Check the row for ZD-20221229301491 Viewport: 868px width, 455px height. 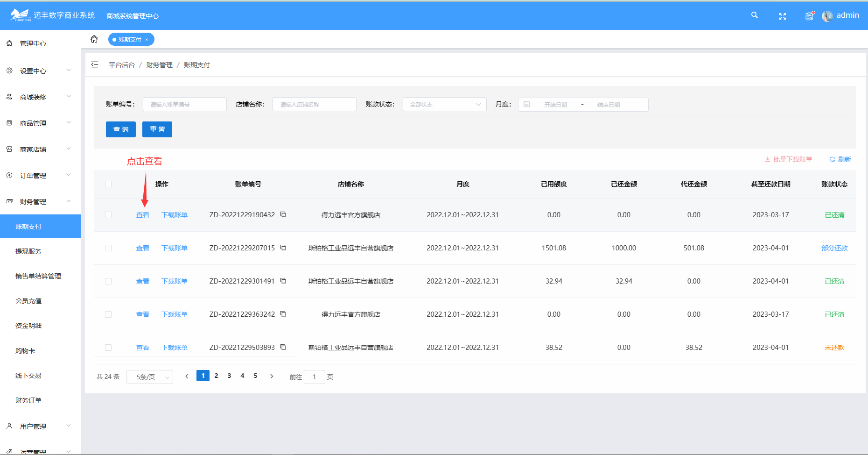point(108,281)
